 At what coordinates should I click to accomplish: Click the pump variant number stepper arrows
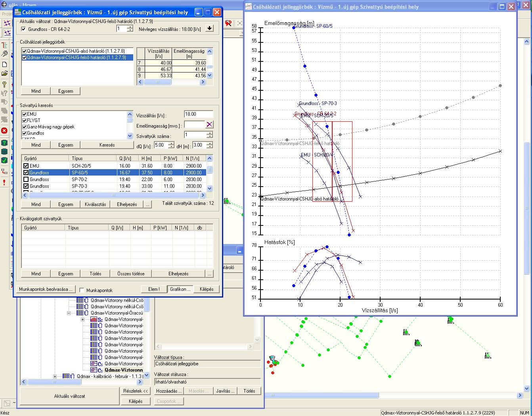click(130, 29)
